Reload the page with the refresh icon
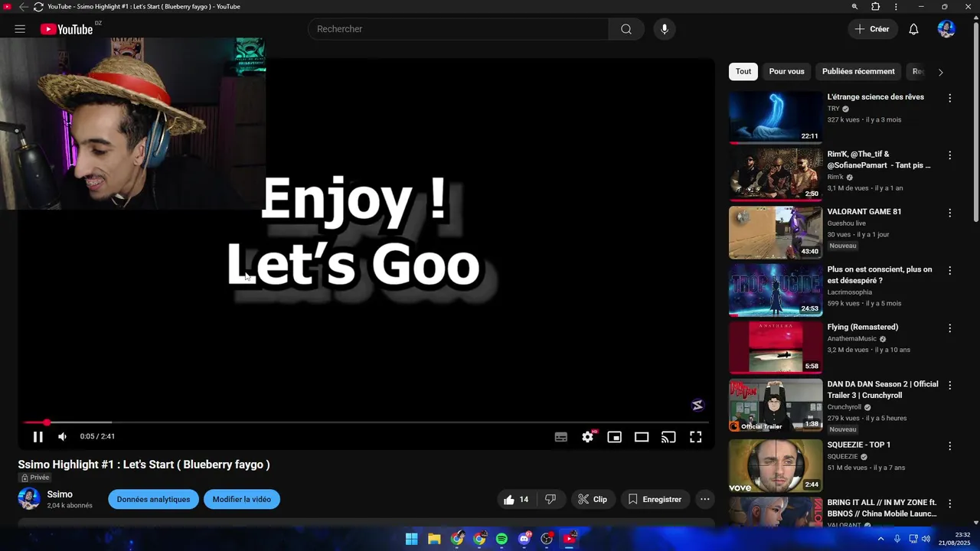This screenshot has width=980, height=551. 38,7
